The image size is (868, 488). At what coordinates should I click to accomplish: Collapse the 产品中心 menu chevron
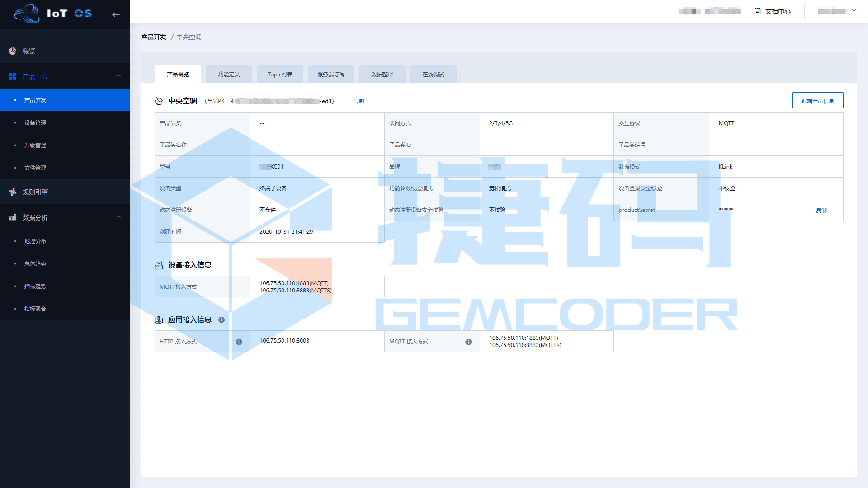pos(118,76)
